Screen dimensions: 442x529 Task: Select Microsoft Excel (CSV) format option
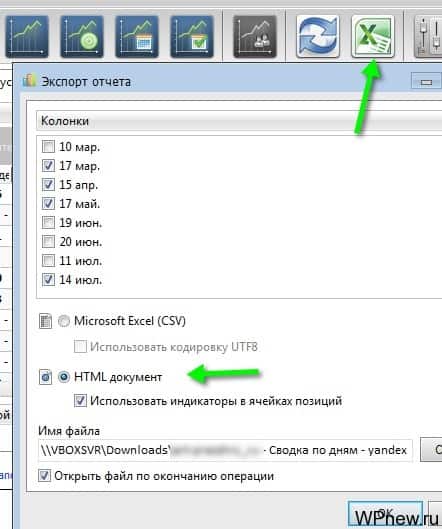tap(64, 321)
